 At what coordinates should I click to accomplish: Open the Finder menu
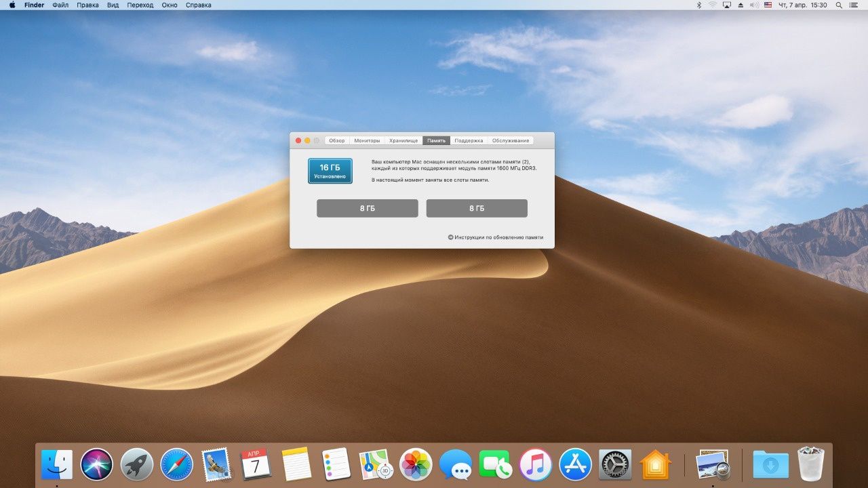(x=34, y=5)
